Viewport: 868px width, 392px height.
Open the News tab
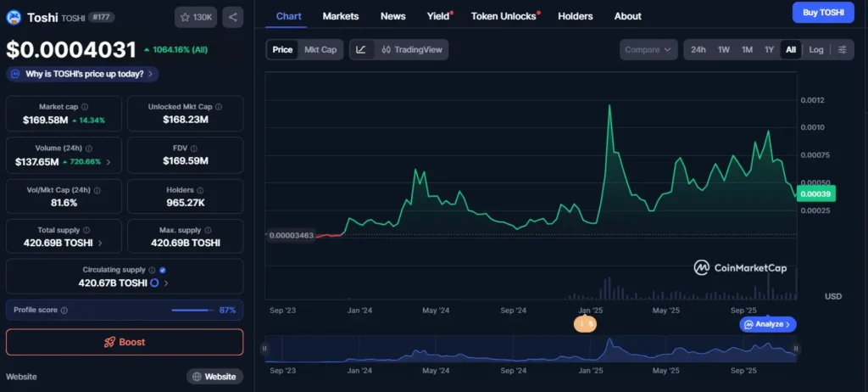click(x=392, y=16)
